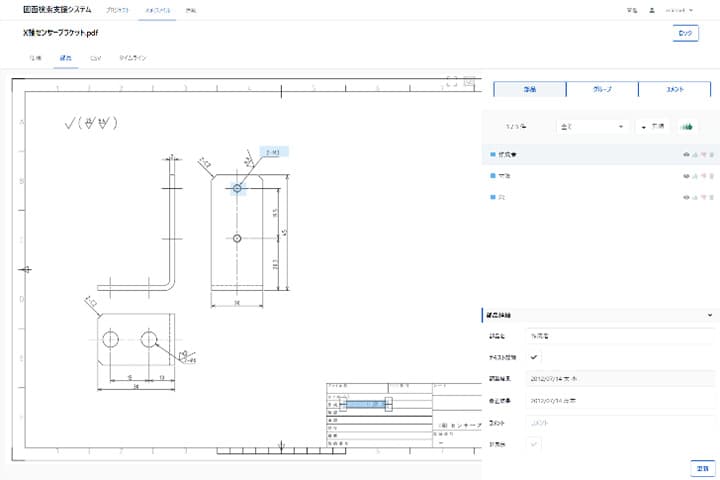Click thumbs-up icon on first list row
Viewport: 720px width, 480px height.
[x=695, y=155]
